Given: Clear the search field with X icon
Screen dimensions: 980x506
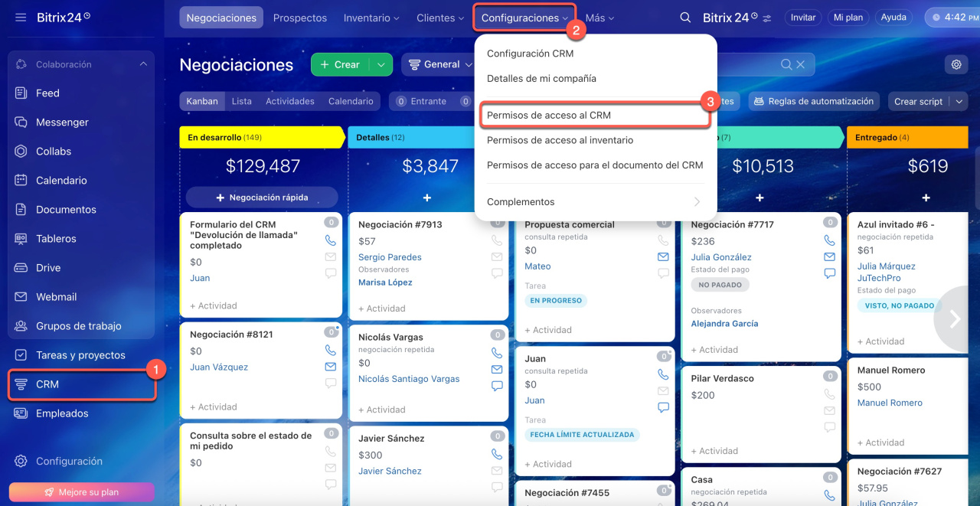Looking at the screenshot, I should click(801, 65).
